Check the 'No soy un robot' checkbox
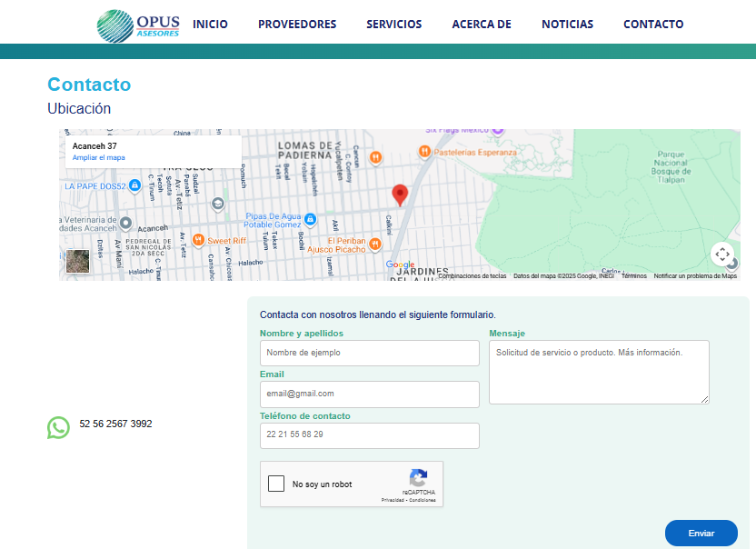Image resolution: width=756 pixels, height=549 pixels. (276, 484)
